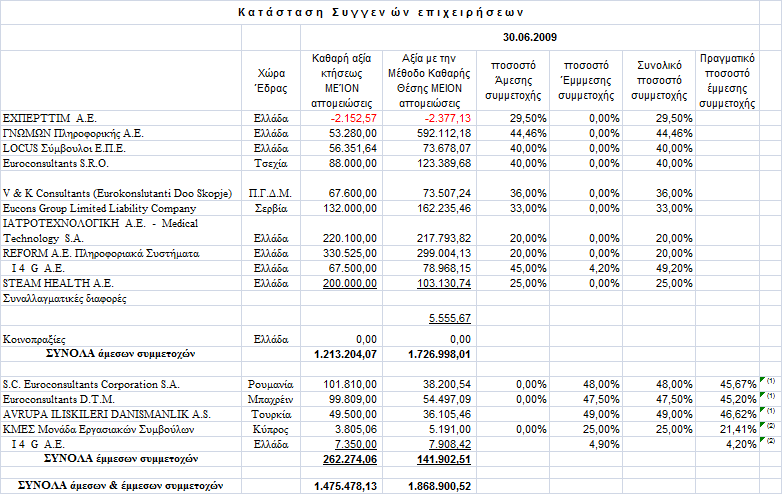Viewport: 782px width, 494px height.
Task: Select the value 299.004,13
Action: 444,253
